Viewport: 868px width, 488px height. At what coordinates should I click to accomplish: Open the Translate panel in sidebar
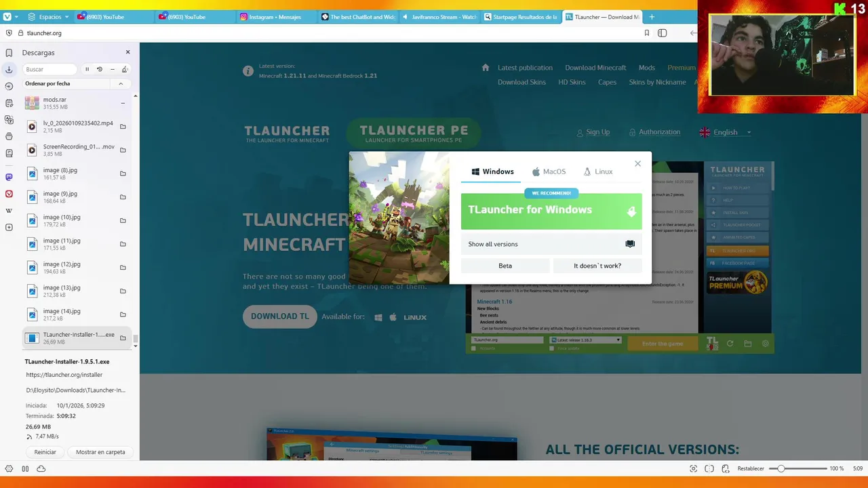pyautogui.click(x=9, y=120)
